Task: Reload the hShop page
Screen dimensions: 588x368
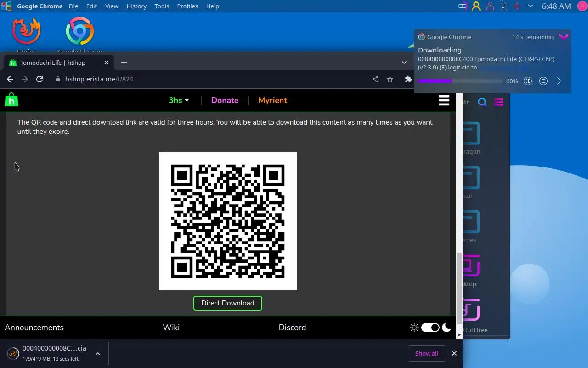Action: (40, 79)
